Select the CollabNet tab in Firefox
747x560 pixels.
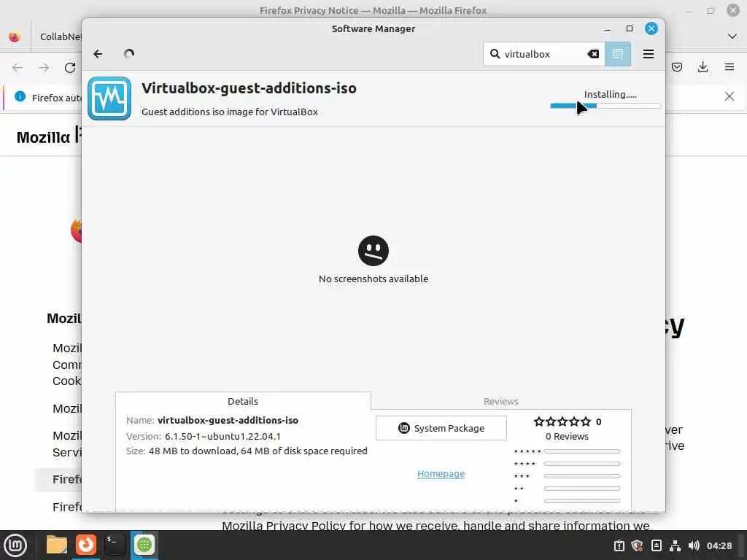tap(57, 36)
